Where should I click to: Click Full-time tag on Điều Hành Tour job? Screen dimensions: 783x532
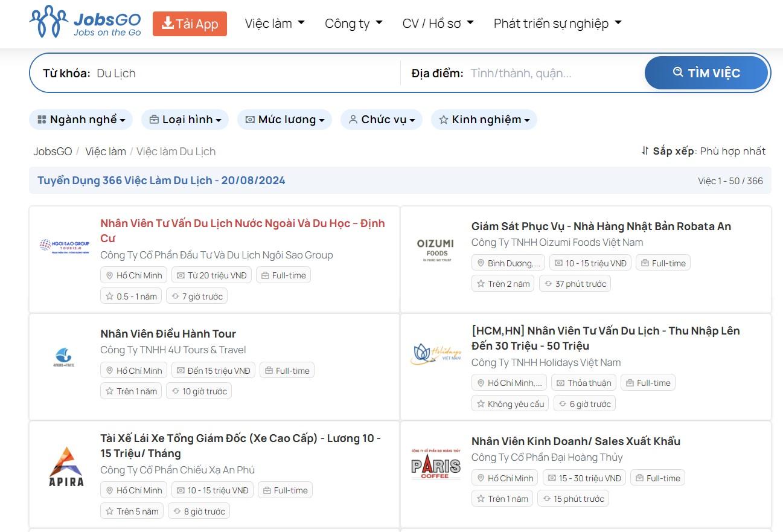[x=287, y=370]
